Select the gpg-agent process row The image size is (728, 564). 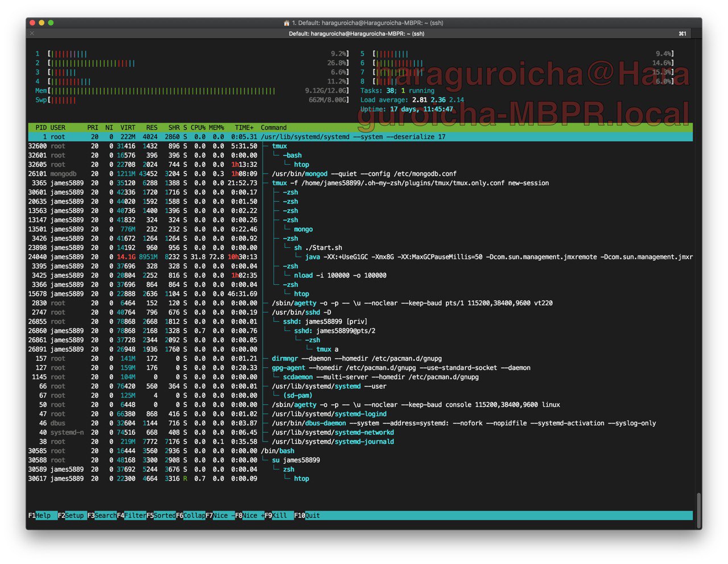tap(361, 368)
